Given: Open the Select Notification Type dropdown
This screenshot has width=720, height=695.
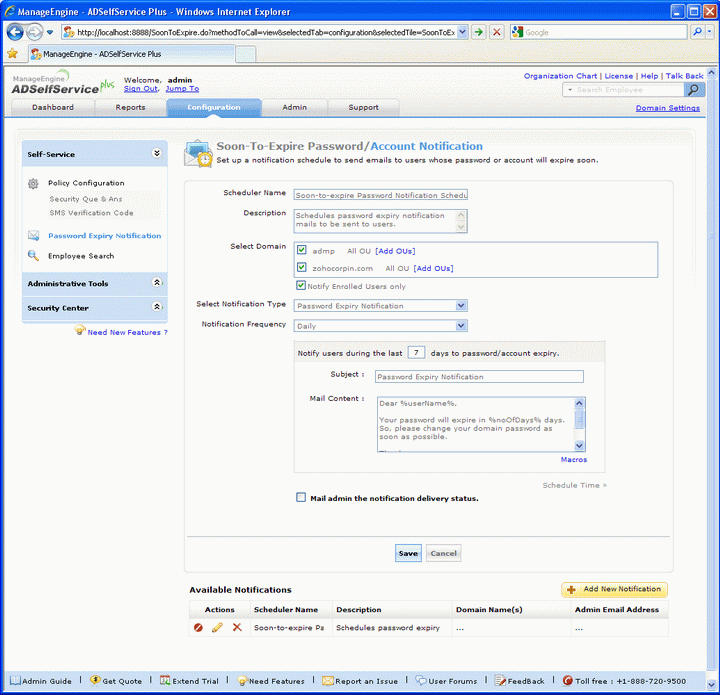Looking at the screenshot, I should (x=461, y=305).
